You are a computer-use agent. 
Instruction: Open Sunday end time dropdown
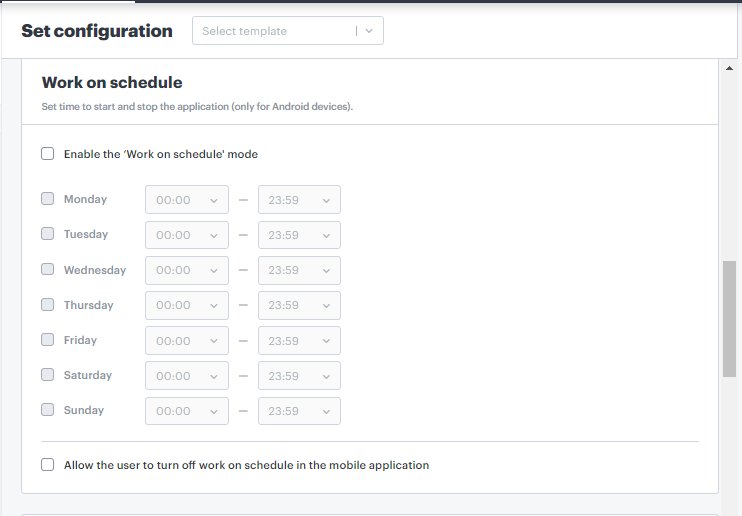299,411
